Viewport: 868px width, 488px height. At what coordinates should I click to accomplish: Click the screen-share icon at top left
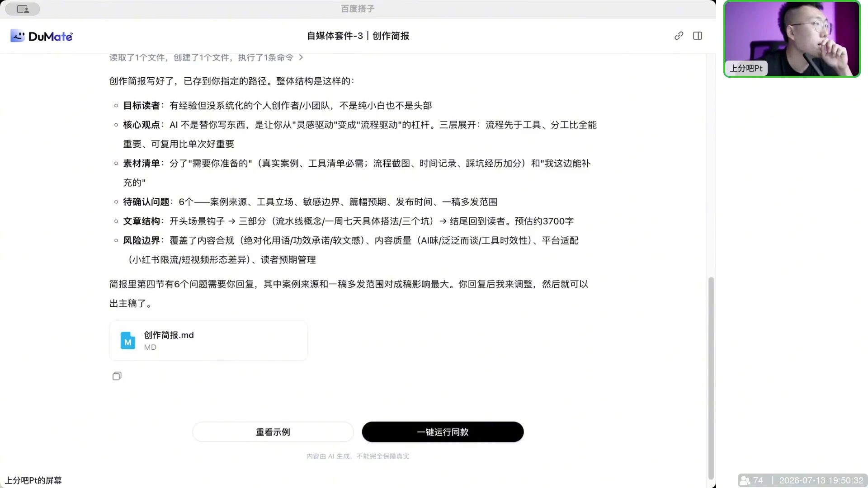[x=23, y=9]
